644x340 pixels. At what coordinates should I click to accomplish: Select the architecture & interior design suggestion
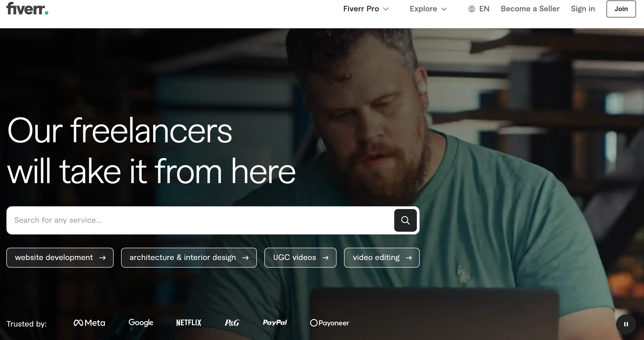click(189, 257)
